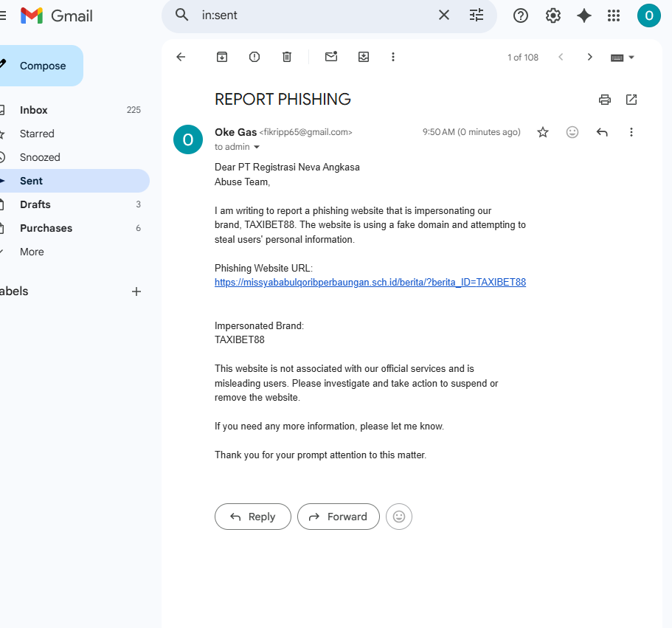Create a new label with plus

(136, 291)
